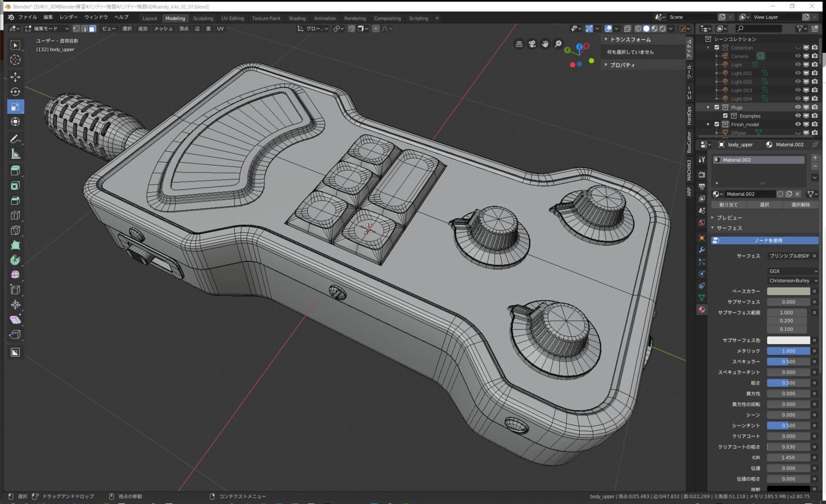The image size is (826, 504).
Task: Click the zoom magnifier icon in viewport
Action: [x=558, y=44]
